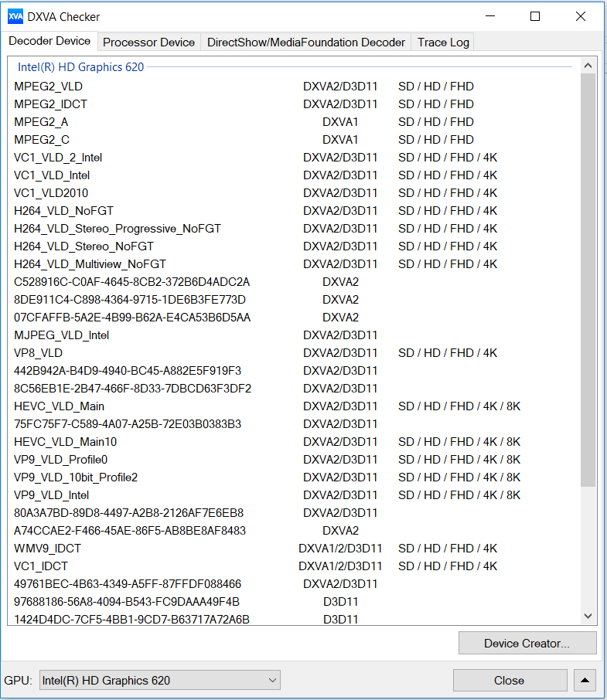Click the scroll up arrow of the list
Viewport: 607px width, 700px height.
tap(588, 66)
